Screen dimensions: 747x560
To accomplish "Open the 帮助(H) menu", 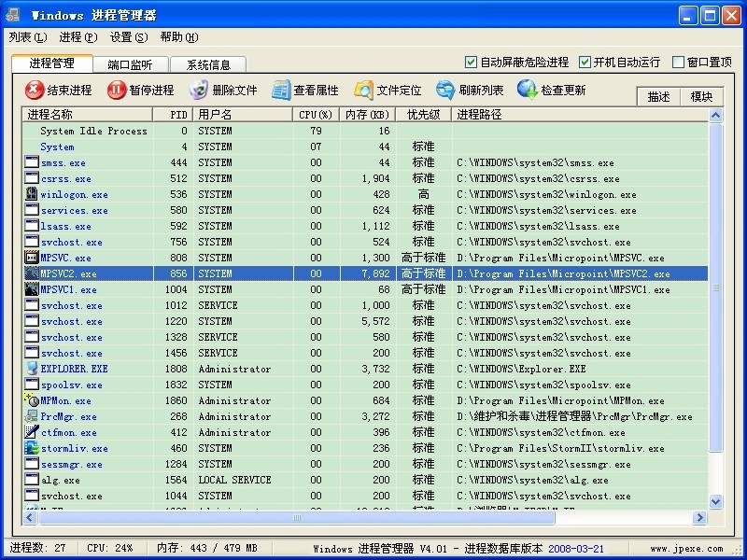I will (179, 37).
